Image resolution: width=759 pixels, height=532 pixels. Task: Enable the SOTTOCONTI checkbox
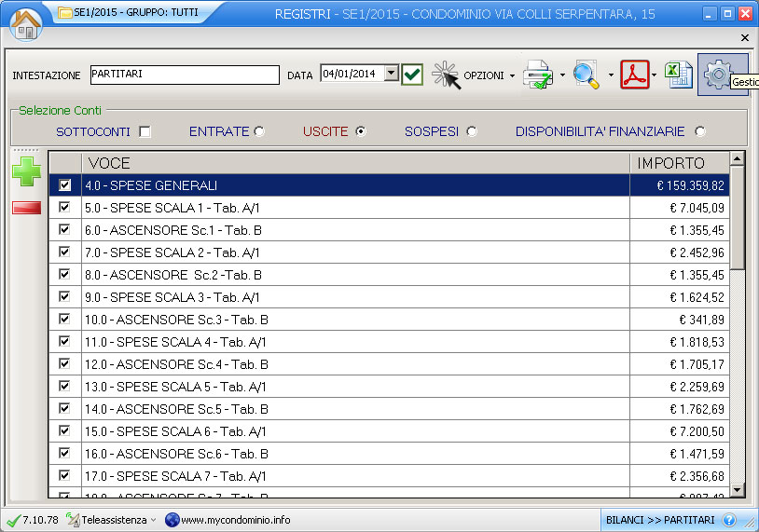pos(145,131)
